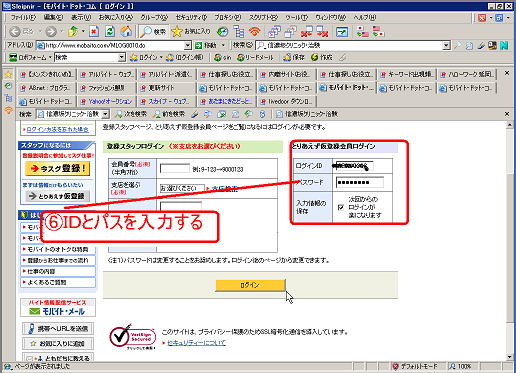Expand the RoboForm 検索 combo box arrow
This screenshot has height=373, width=516.
(x=122, y=57)
